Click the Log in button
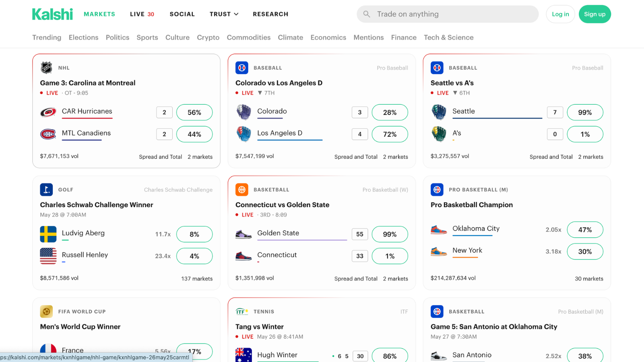The image size is (644, 362). [560, 14]
